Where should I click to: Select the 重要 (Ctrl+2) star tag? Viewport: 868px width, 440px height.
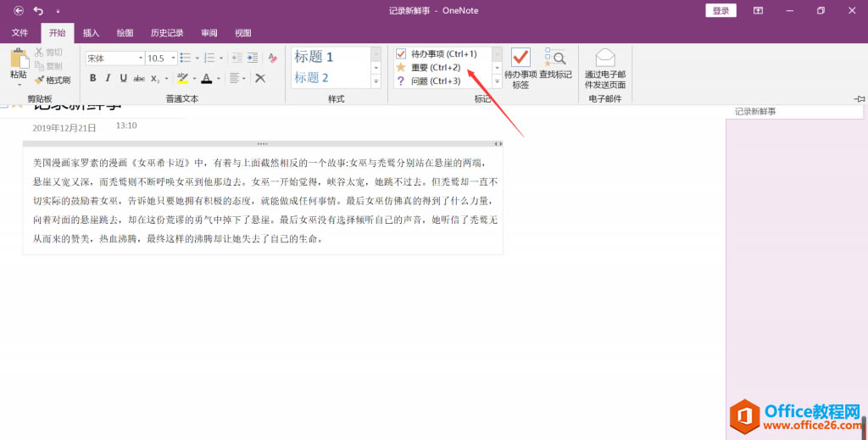[435, 68]
